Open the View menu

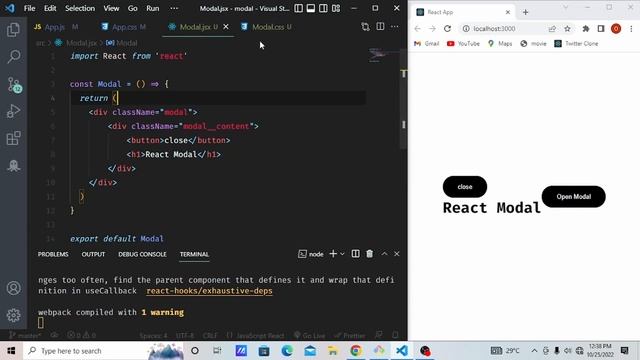point(111,8)
